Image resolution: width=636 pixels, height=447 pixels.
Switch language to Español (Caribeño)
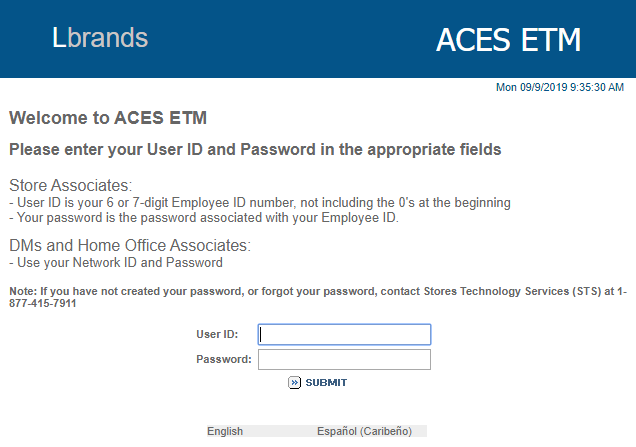click(364, 431)
